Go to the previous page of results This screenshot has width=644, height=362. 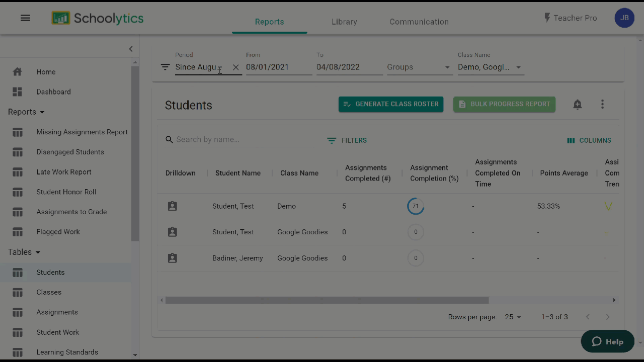click(x=588, y=317)
